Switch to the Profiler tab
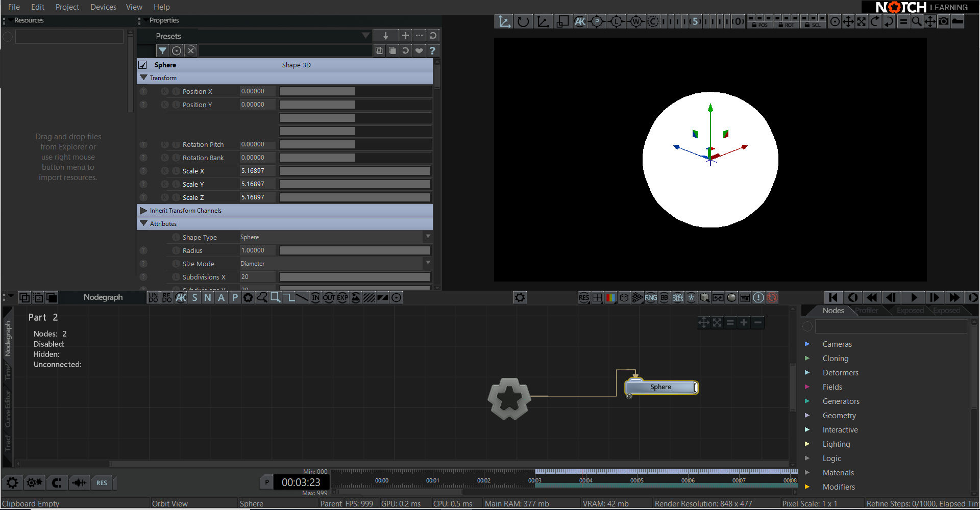 pos(866,310)
